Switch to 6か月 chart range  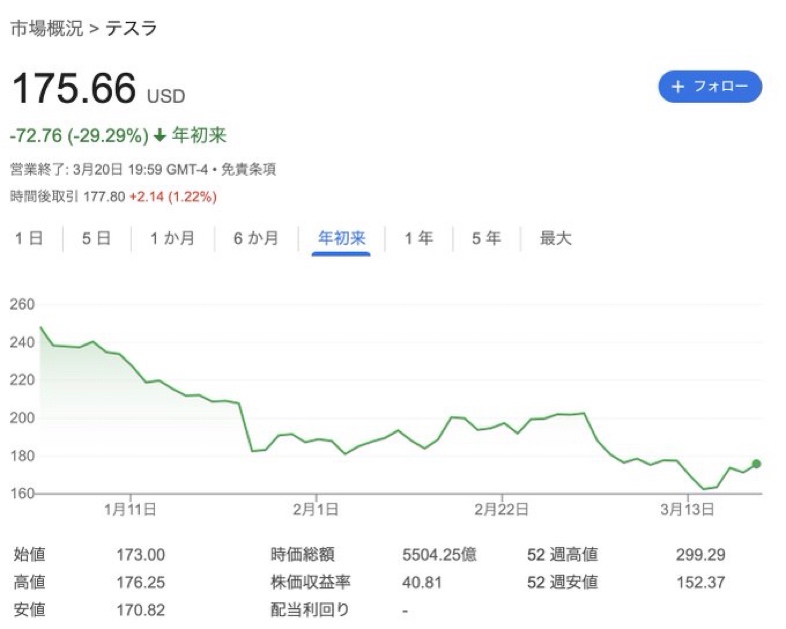[256, 239]
